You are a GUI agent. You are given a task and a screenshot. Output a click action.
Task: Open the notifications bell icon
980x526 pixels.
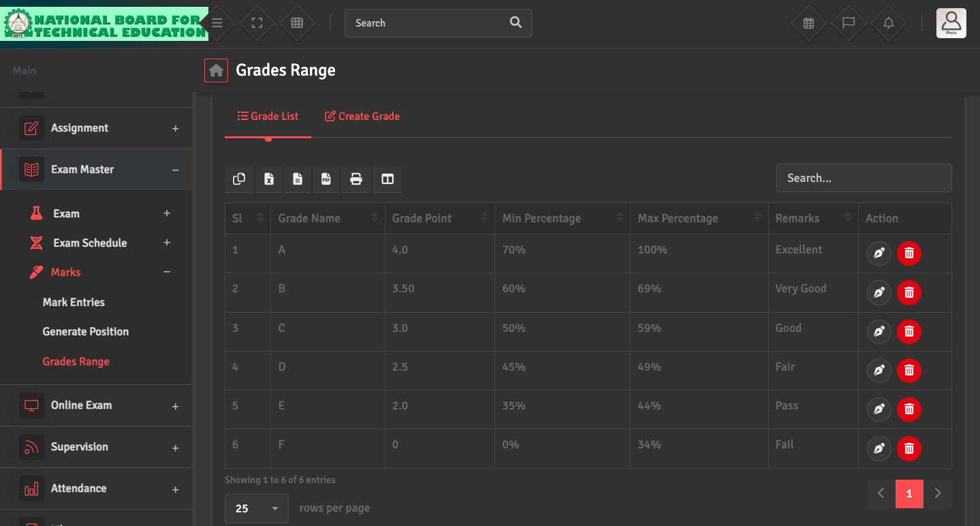(x=888, y=23)
